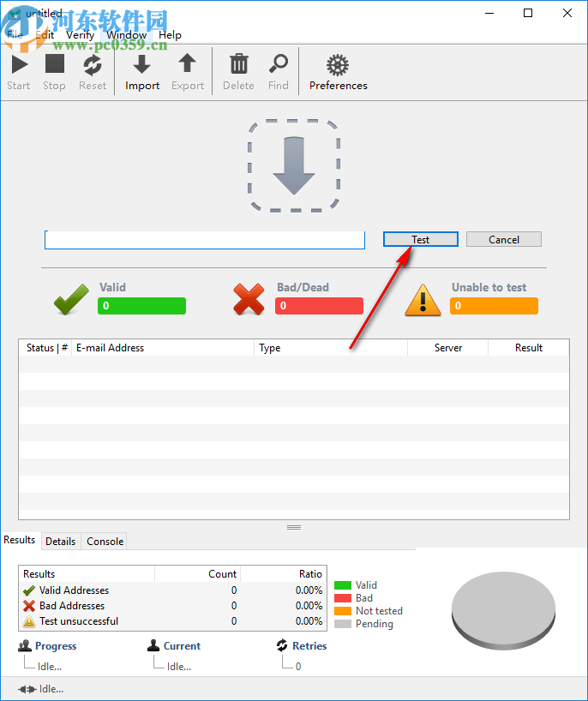The image size is (588, 701).
Task: Click the gray Pending legend swatch
Action: (x=343, y=624)
